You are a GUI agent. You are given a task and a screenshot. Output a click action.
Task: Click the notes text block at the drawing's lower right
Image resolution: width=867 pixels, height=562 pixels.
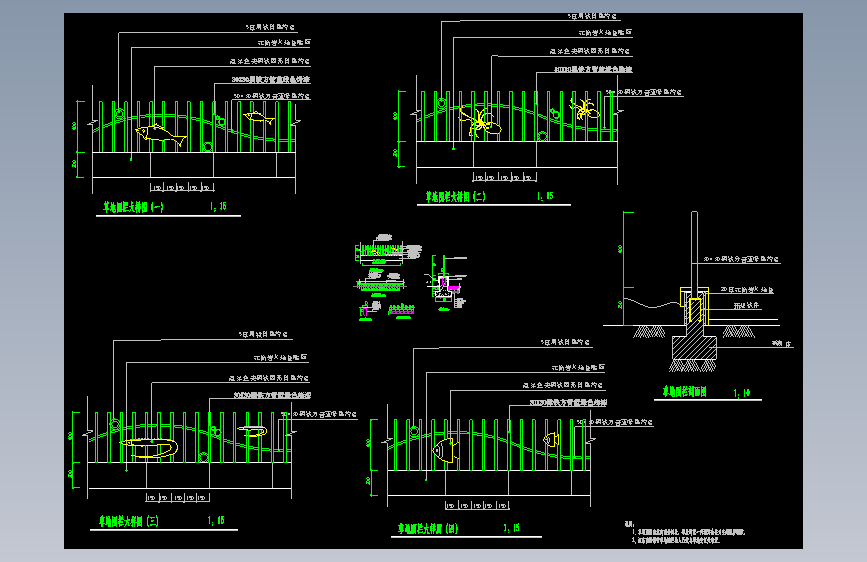685,532
